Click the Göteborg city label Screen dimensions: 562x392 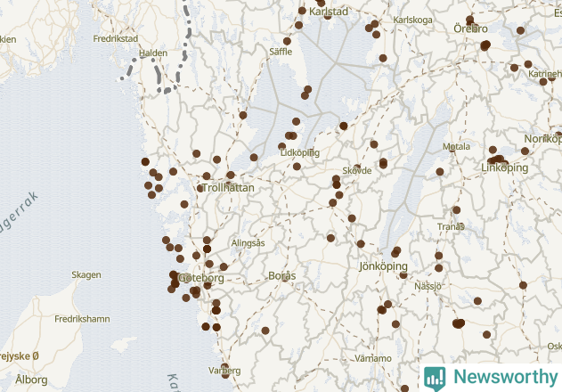point(201,278)
